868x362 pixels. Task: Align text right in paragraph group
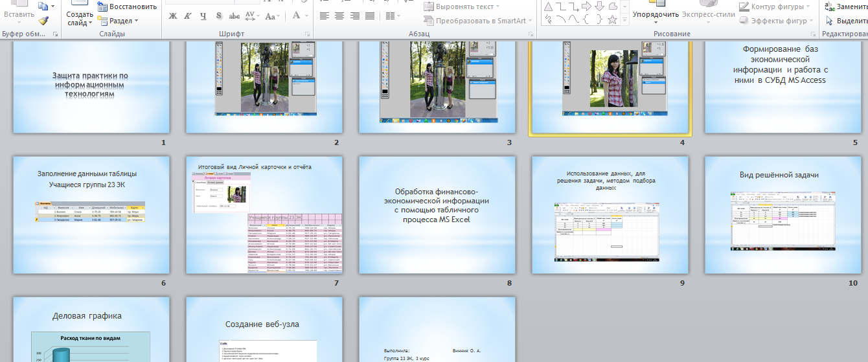(x=354, y=16)
